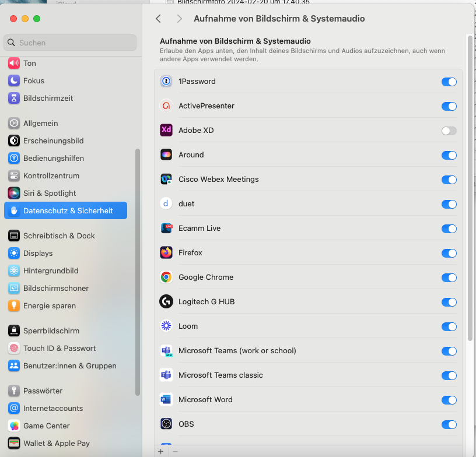The image size is (476, 457).
Task: Click the OBS app icon
Action: click(x=166, y=424)
